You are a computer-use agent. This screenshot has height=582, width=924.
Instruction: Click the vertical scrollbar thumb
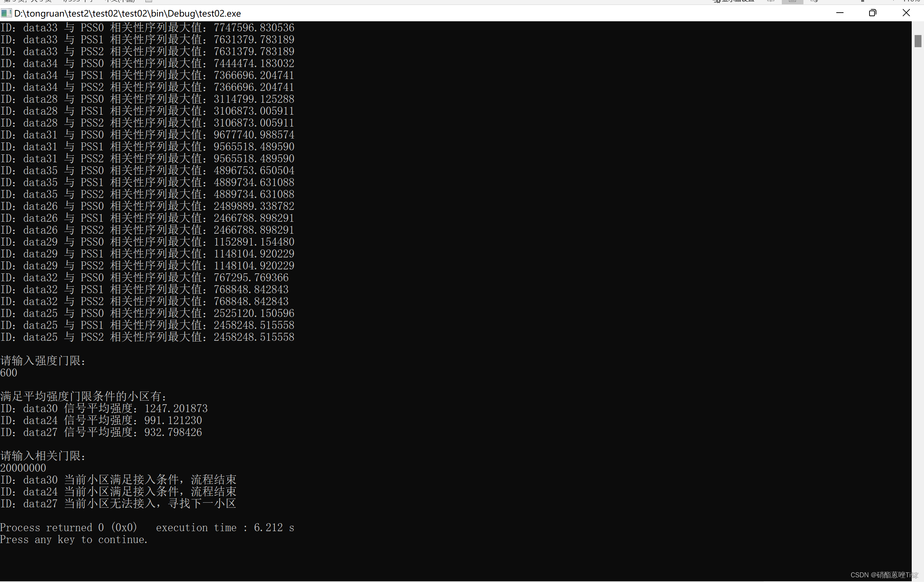918,41
